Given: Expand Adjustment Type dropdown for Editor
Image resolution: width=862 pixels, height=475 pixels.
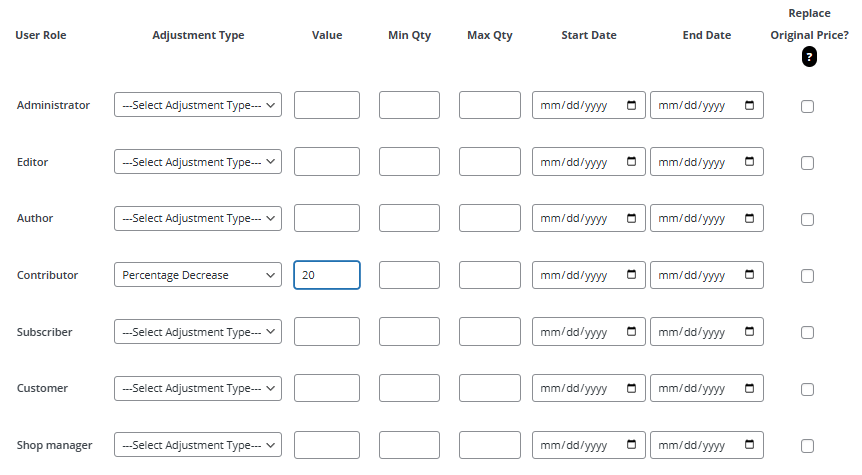Looking at the screenshot, I should pos(198,162).
